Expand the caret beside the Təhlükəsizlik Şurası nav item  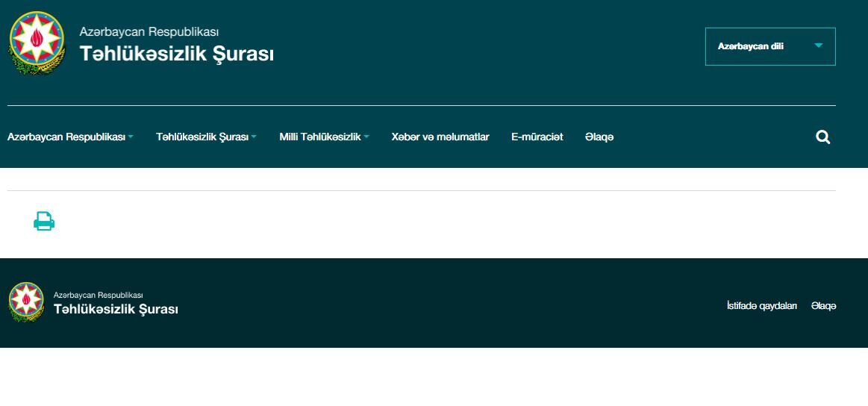(x=254, y=137)
